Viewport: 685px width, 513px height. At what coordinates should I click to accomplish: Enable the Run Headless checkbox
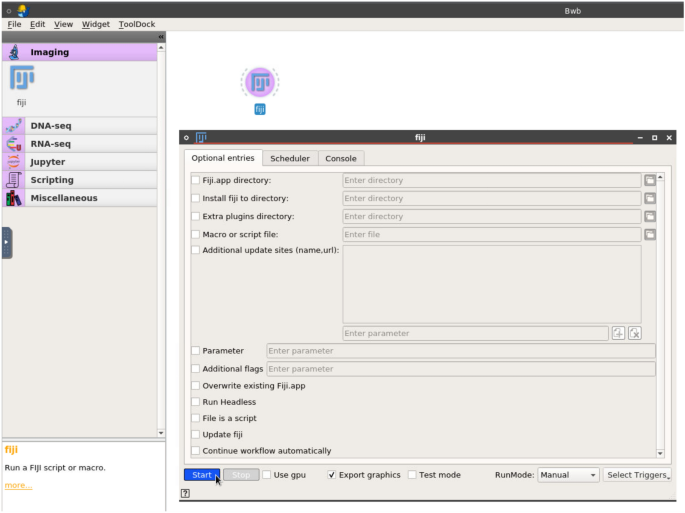pyautogui.click(x=195, y=402)
